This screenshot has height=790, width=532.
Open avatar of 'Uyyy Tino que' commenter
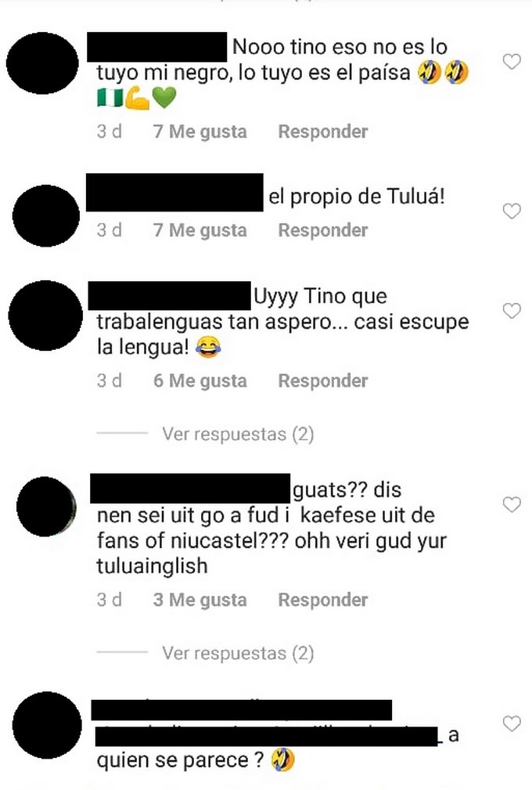[x=45, y=316]
